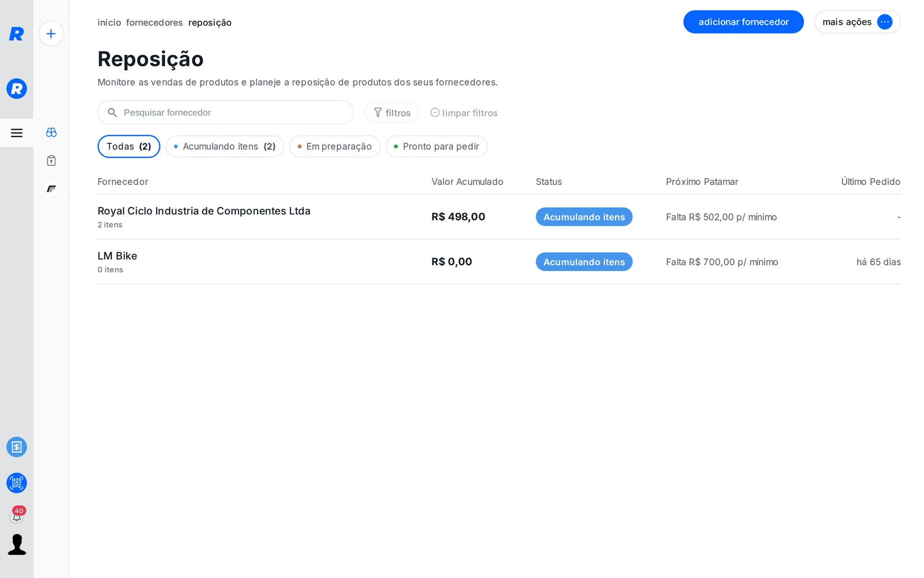Click the blue R logo at the top of the sidebar
The width and height of the screenshot is (924, 578).
tap(16, 34)
